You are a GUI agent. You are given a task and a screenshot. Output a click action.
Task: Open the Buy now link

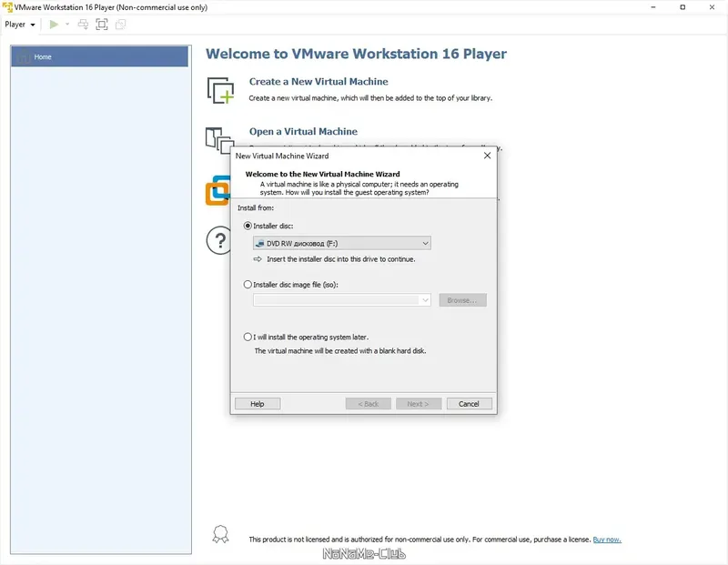coord(607,540)
